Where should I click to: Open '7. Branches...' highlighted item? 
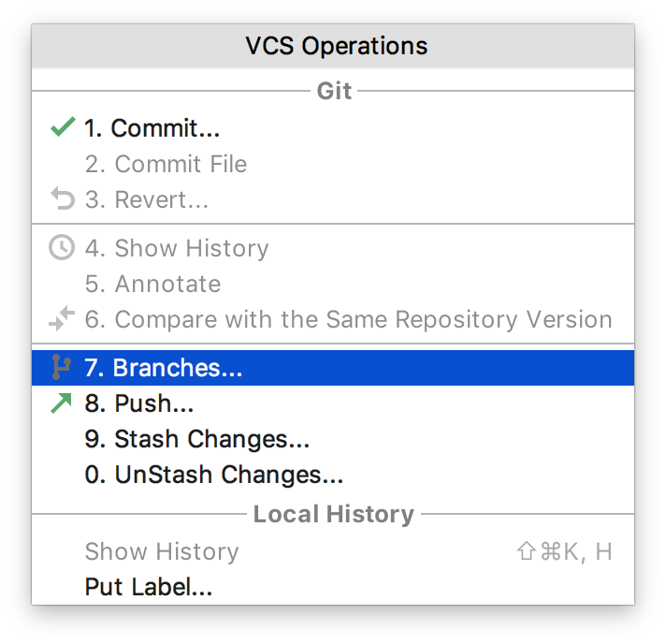coord(333,368)
